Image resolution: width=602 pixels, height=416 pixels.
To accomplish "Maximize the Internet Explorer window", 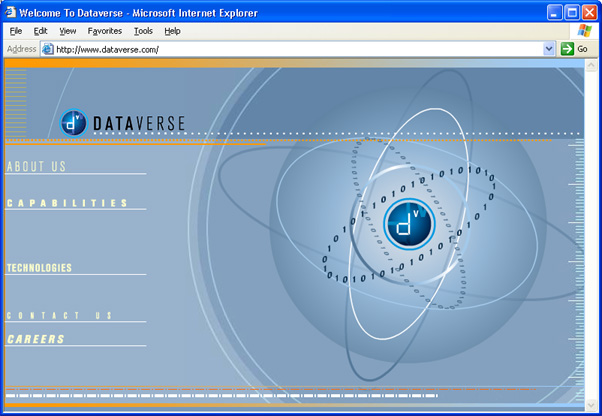I will pyautogui.click(x=572, y=13).
